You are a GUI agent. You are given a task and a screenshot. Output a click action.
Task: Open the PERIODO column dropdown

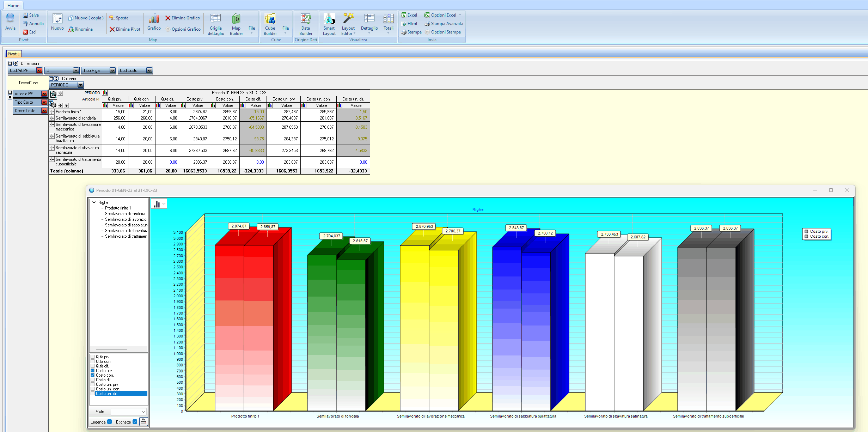point(80,85)
